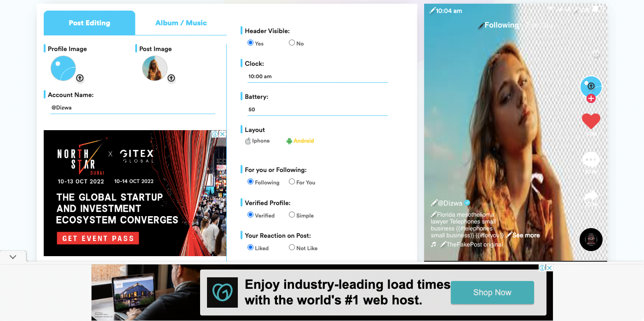Switch Verified Profile to Simple
Image resolution: width=644 pixels, height=321 pixels.
pyautogui.click(x=292, y=215)
